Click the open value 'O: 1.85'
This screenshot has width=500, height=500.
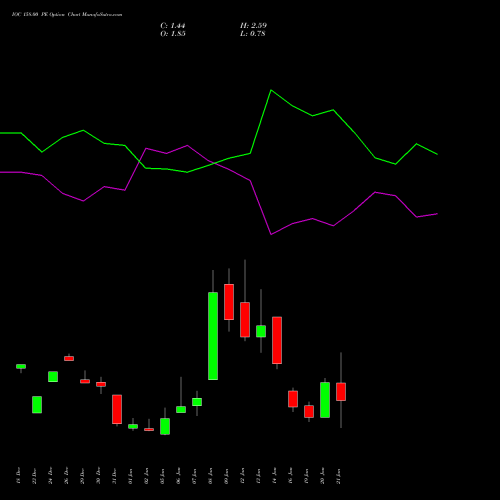pyautogui.click(x=173, y=34)
